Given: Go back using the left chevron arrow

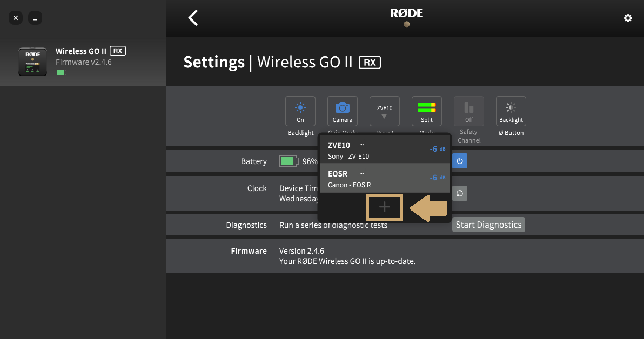Looking at the screenshot, I should pyautogui.click(x=193, y=18).
